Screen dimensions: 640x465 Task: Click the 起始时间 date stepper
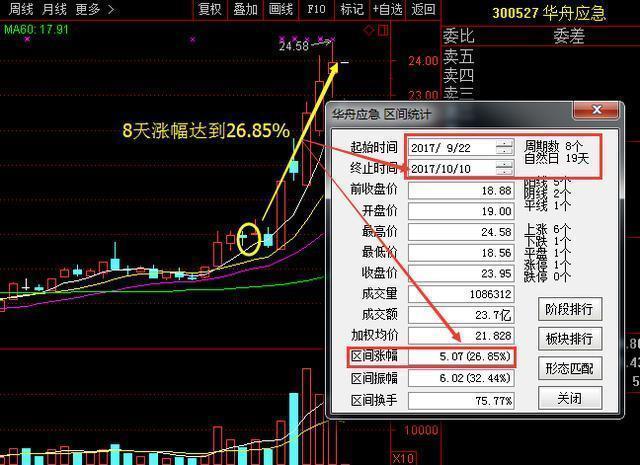505,147
